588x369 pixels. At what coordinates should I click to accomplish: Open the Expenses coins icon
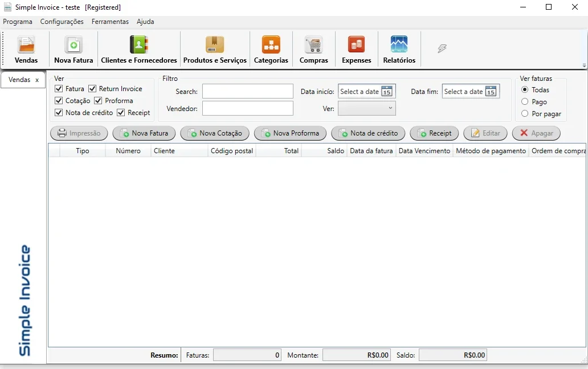pyautogui.click(x=356, y=44)
